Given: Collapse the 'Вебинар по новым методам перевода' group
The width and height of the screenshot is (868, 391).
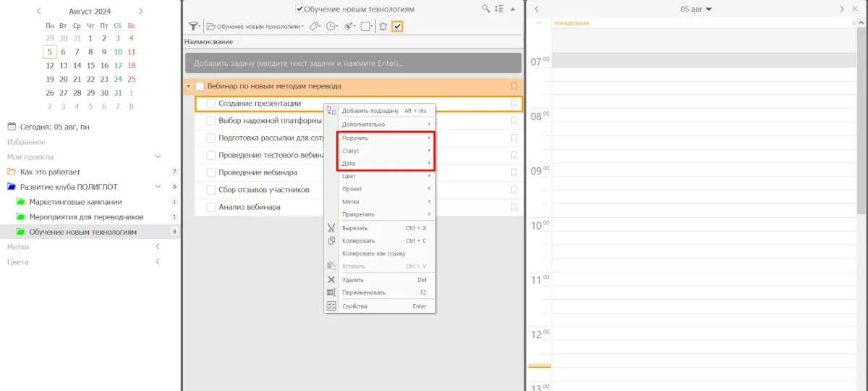Looking at the screenshot, I should (189, 86).
